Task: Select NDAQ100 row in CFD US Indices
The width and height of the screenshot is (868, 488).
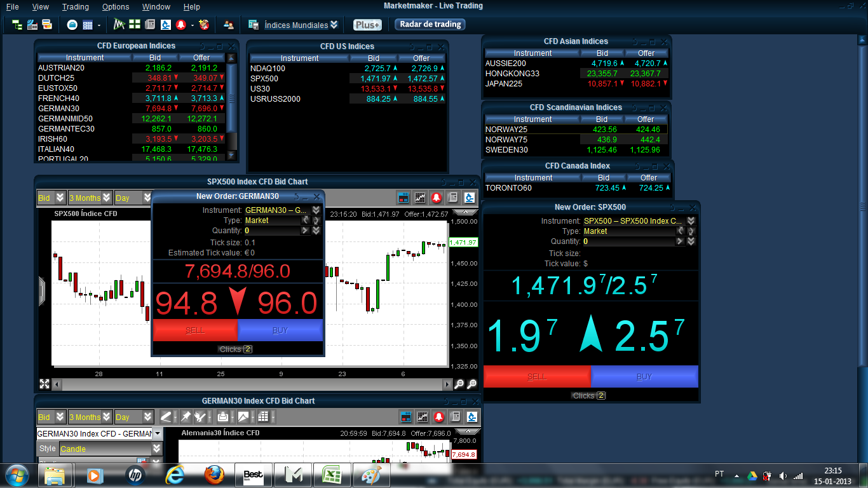Action: coord(348,68)
